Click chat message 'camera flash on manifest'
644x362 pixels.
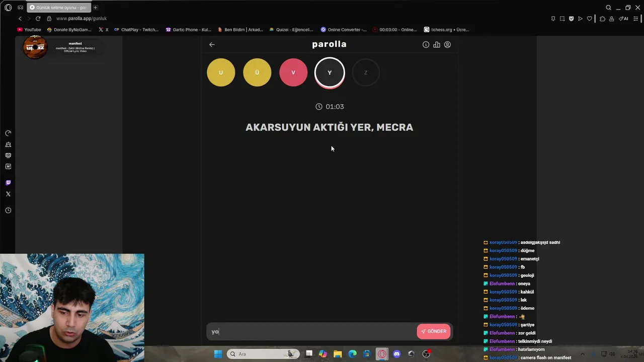pyautogui.click(x=546, y=357)
